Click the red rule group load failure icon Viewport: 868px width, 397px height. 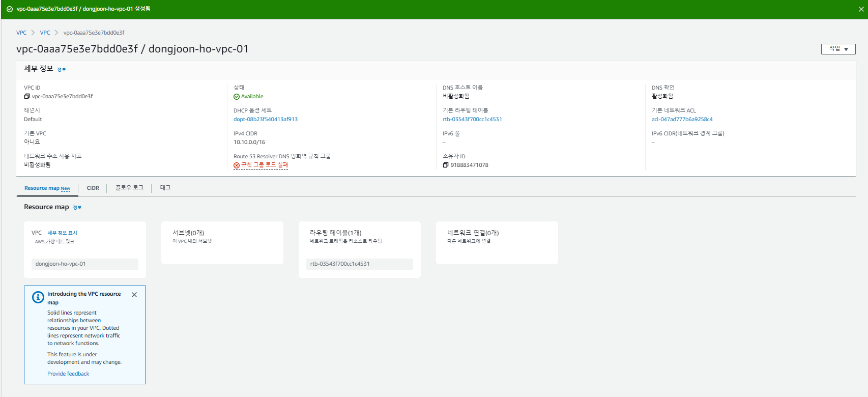click(237, 165)
